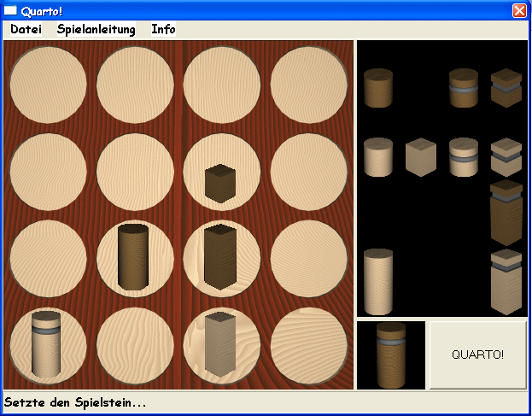This screenshot has height=416, width=532.
Task: Place piece on board row three, column one
Action: pos(48,259)
